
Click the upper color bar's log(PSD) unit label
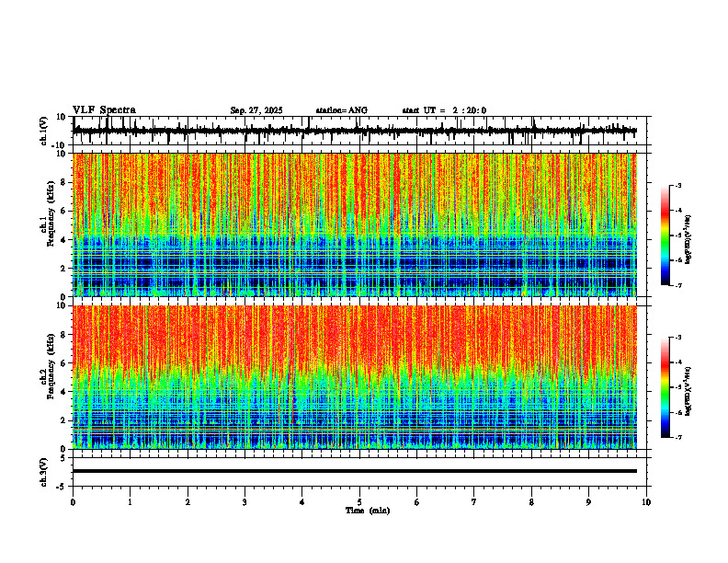[x=688, y=240]
